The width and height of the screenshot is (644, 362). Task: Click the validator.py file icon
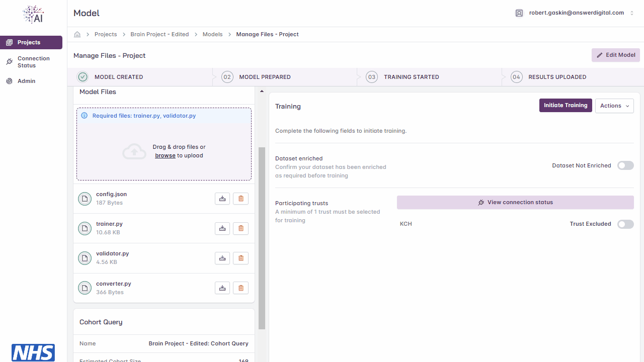85,258
